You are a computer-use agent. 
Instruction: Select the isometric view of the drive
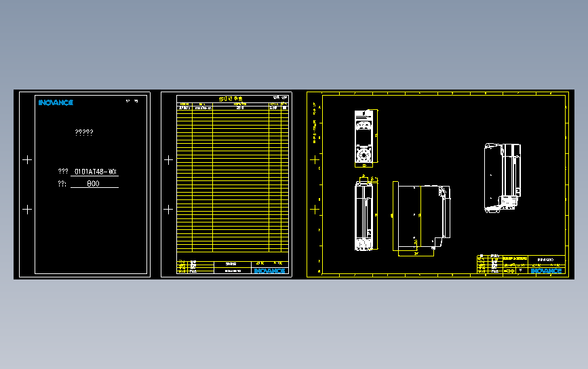point(503,178)
